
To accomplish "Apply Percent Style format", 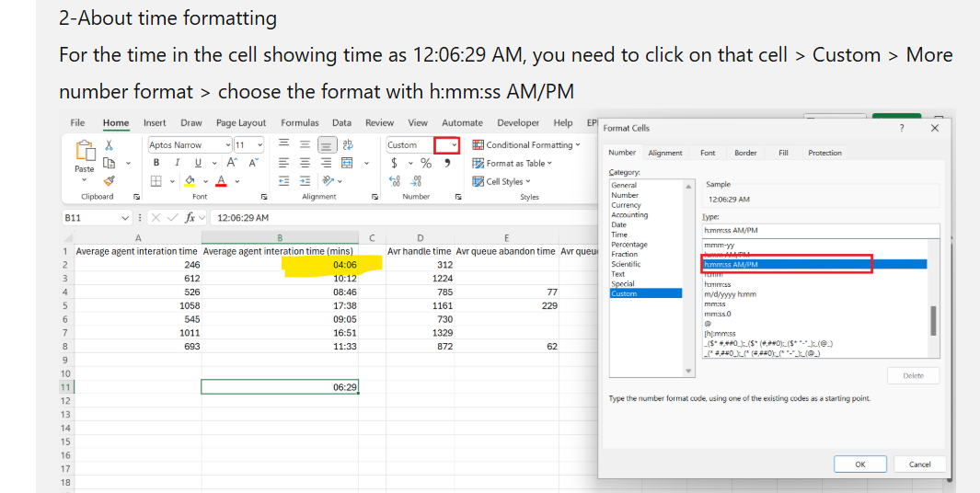I will click(x=426, y=163).
